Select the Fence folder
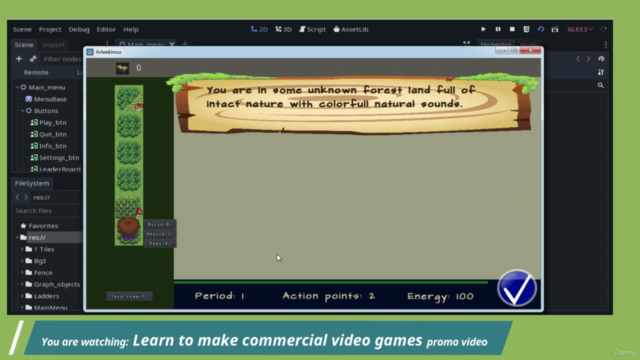The width and height of the screenshot is (640, 360). coord(43,273)
